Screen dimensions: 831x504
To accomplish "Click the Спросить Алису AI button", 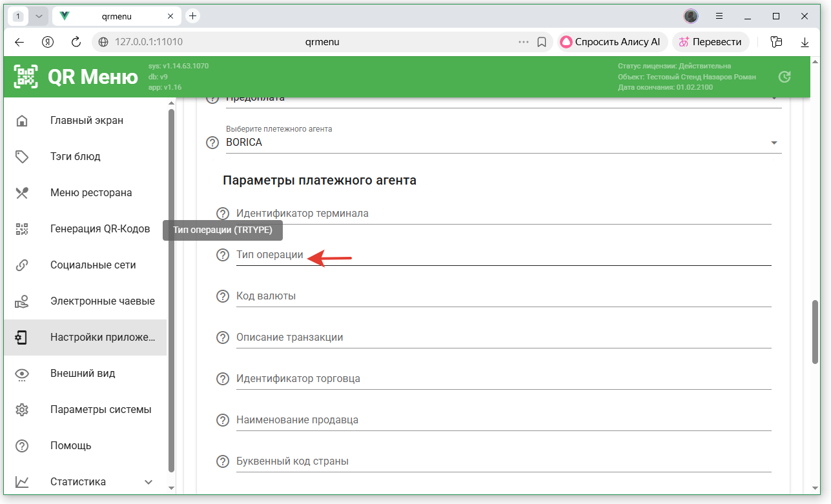I will click(611, 42).
